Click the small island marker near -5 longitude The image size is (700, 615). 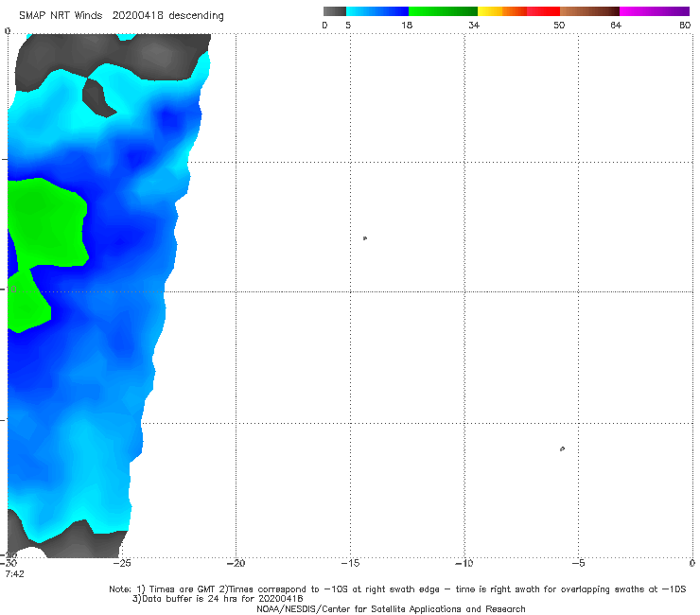tap(562, 448)
